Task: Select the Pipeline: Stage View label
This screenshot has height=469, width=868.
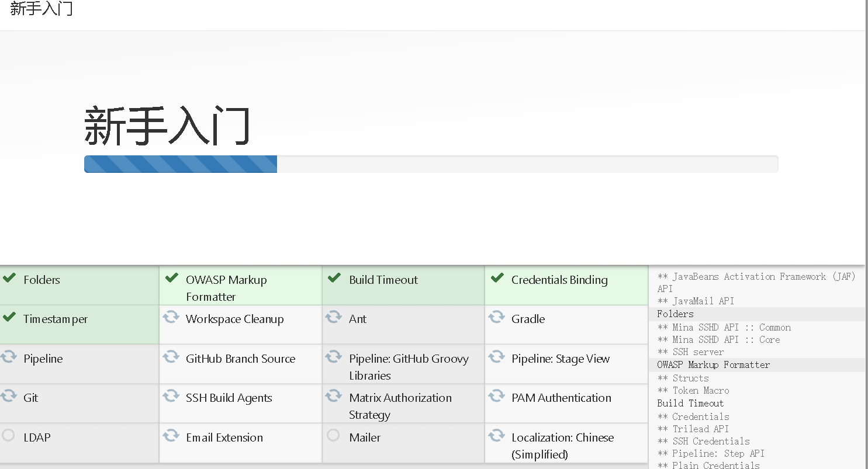Action: (x=561, y=359)
